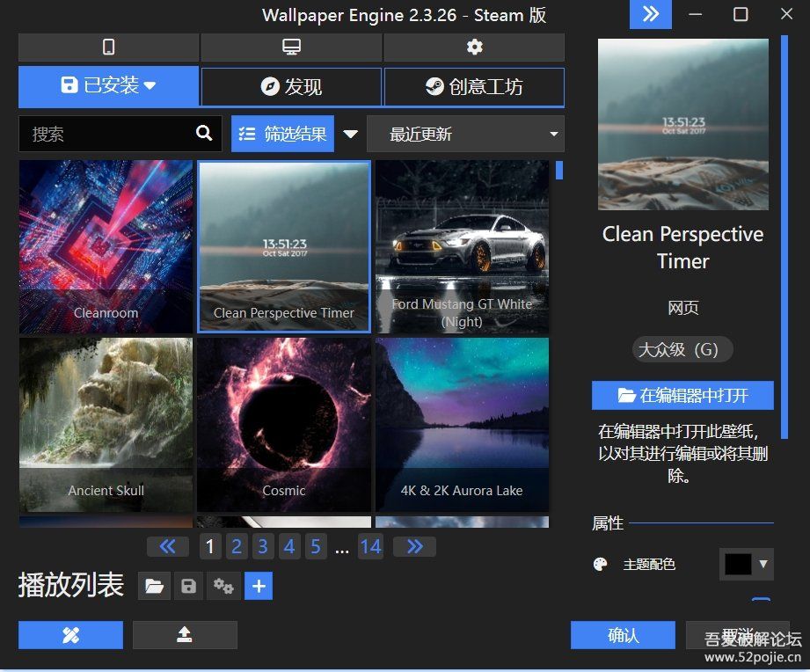This screenshot has width=810, height=672.
Task: Expand filter options arrow next to 筛选结果
Action: (350, 135)
